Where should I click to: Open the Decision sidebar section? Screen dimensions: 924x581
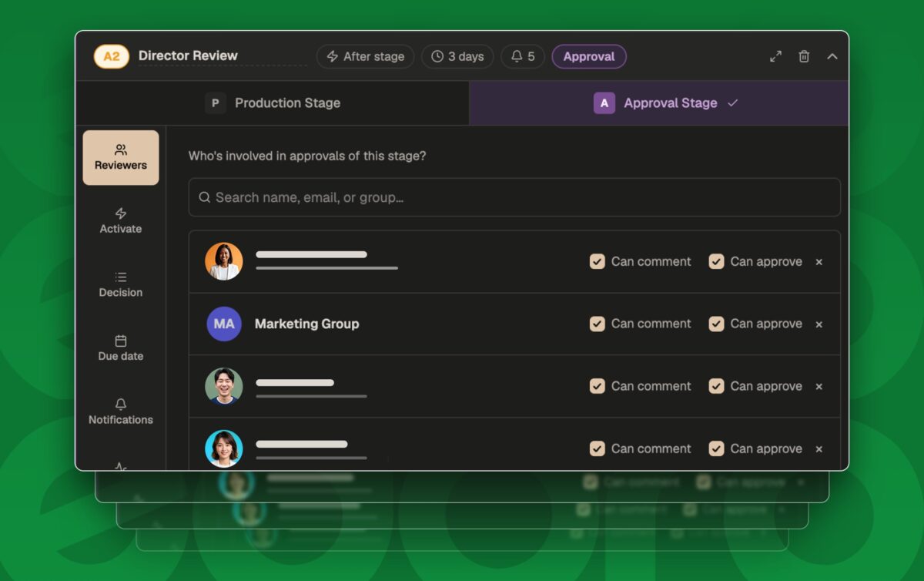click(121, 284)
